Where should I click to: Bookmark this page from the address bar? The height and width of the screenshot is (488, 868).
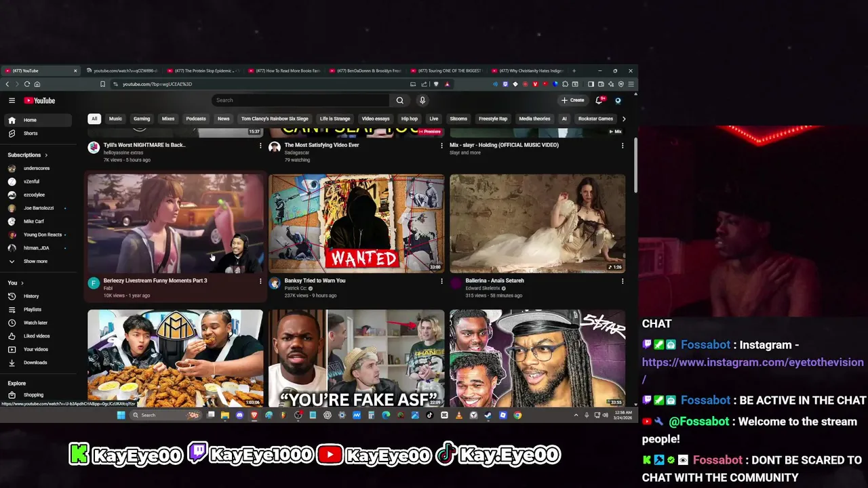click(102, 84)
